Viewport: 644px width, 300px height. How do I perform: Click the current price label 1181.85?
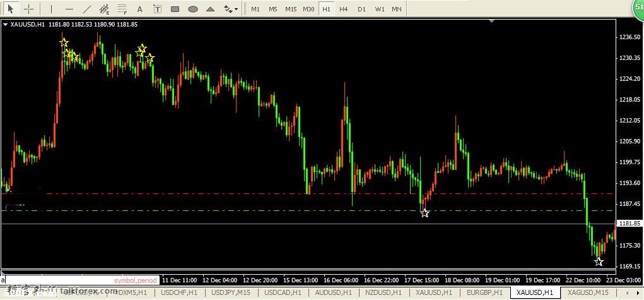pos(629,224)
